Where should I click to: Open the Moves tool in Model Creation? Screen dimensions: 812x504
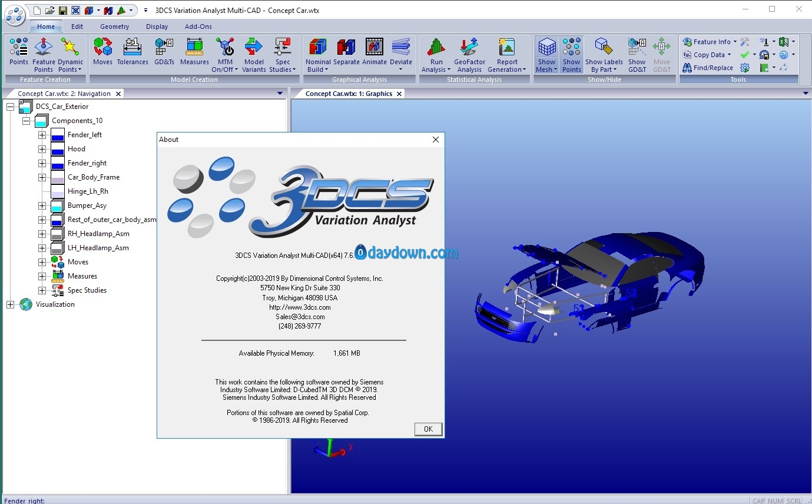point(102,52)
